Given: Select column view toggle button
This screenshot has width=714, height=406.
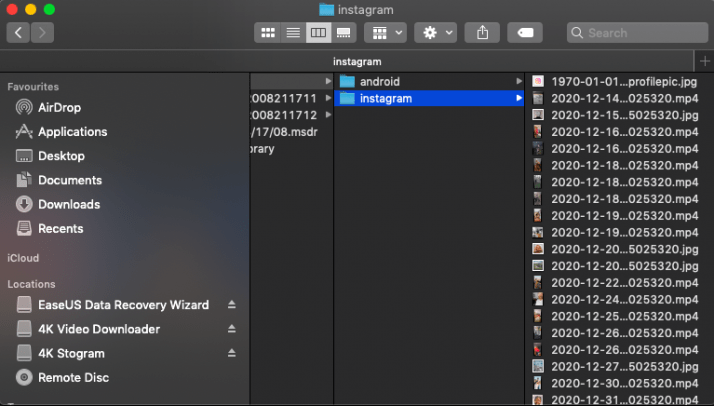Looking at the screenshot, I should [x=319, y=33].
